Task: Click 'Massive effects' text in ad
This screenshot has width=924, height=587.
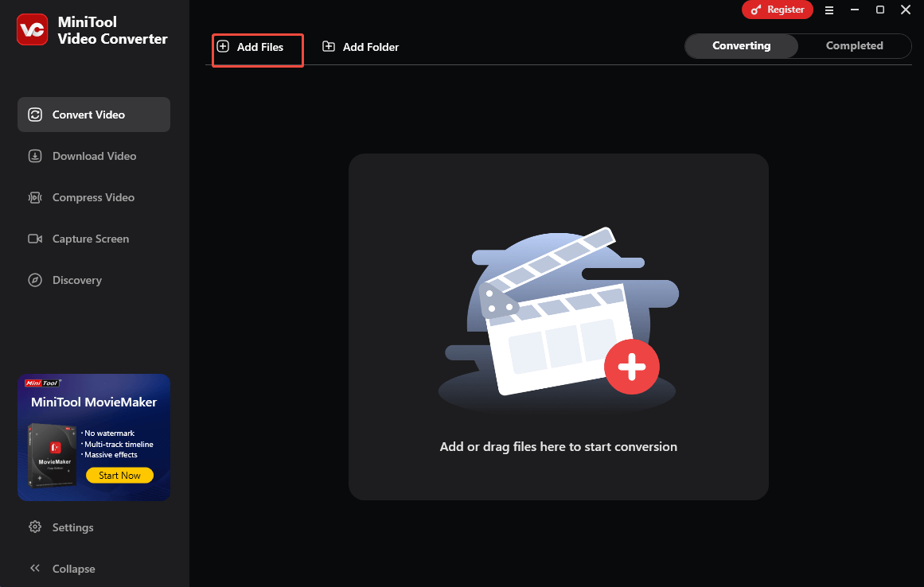Action: 111,455
